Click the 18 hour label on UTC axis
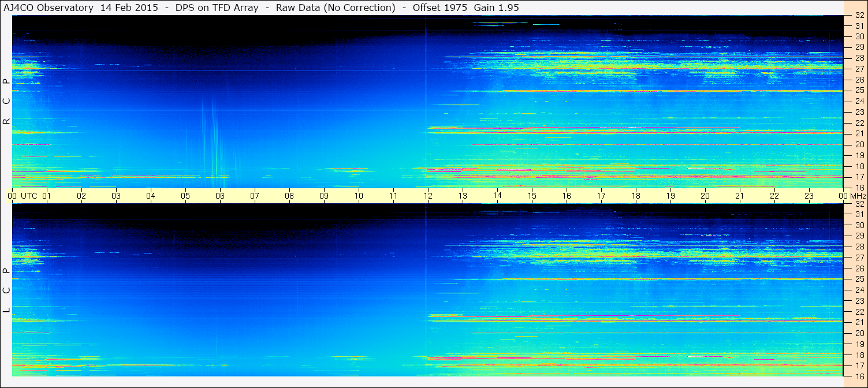The width and height of the screenshot is (868, 388). click(x=636, y=196)
